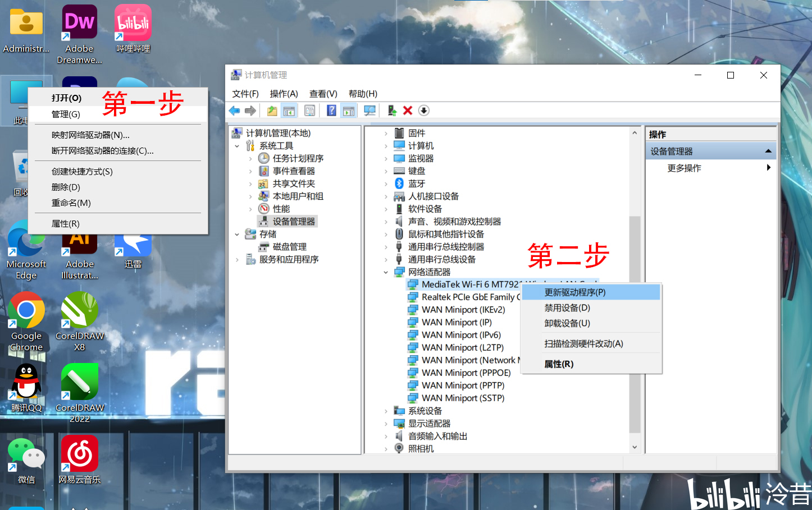Click the Up one level folder icon
Image resolution: width=812 pixels, height=510 pixels.
[272, 111]
